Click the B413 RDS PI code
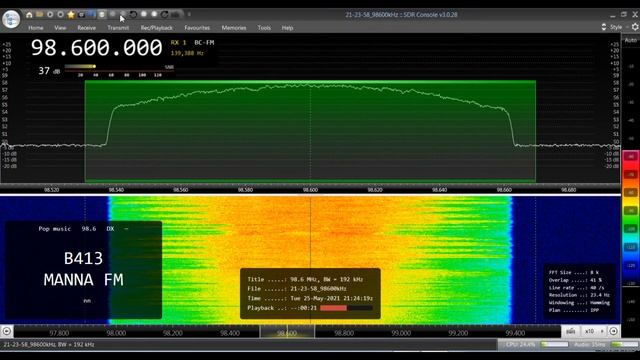The width and height of the screenshot is (640, 360). (x=83, y=258)
